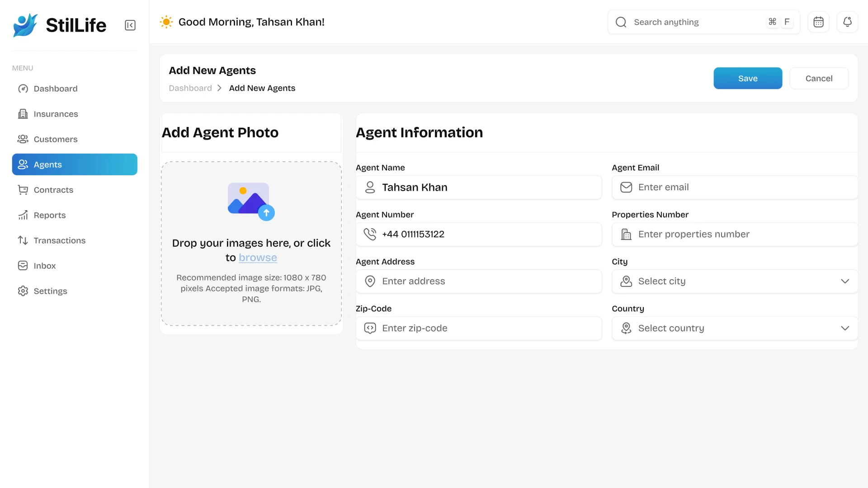Click the Enter email input field
868x488 pixels.
(x=734, y=187)
